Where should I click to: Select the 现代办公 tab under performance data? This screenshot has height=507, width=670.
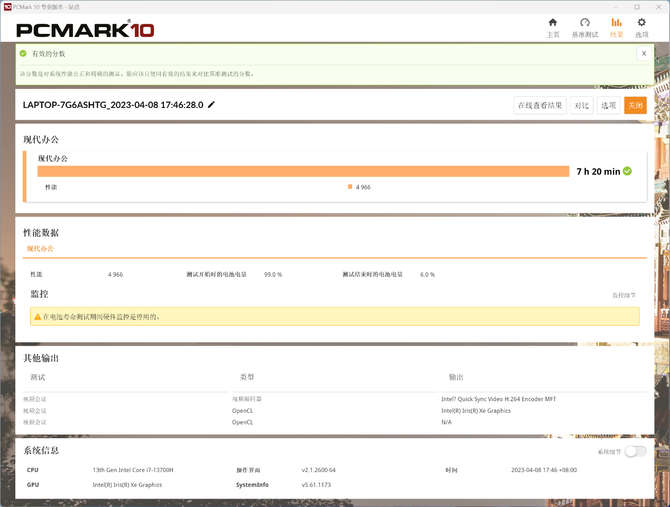[40, 249]
